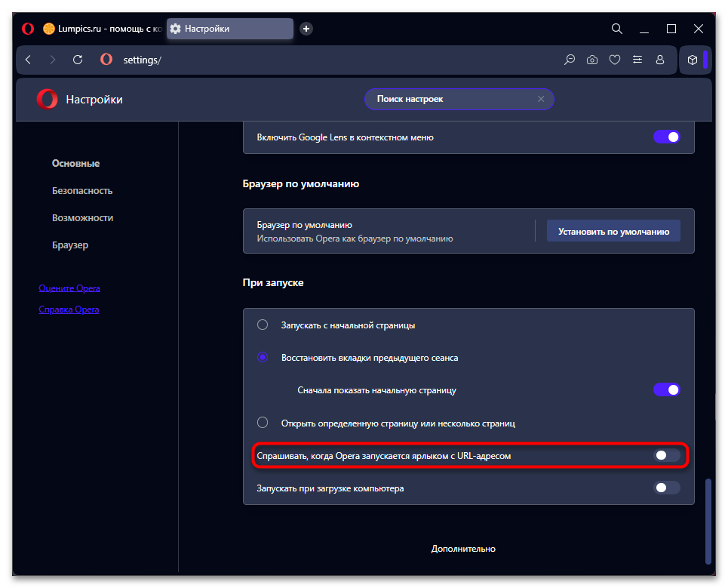Open the "Безопасность" settings section
The width and height of the screenshot is (728, 588).
pyautogui.click(x=82, y=191)
